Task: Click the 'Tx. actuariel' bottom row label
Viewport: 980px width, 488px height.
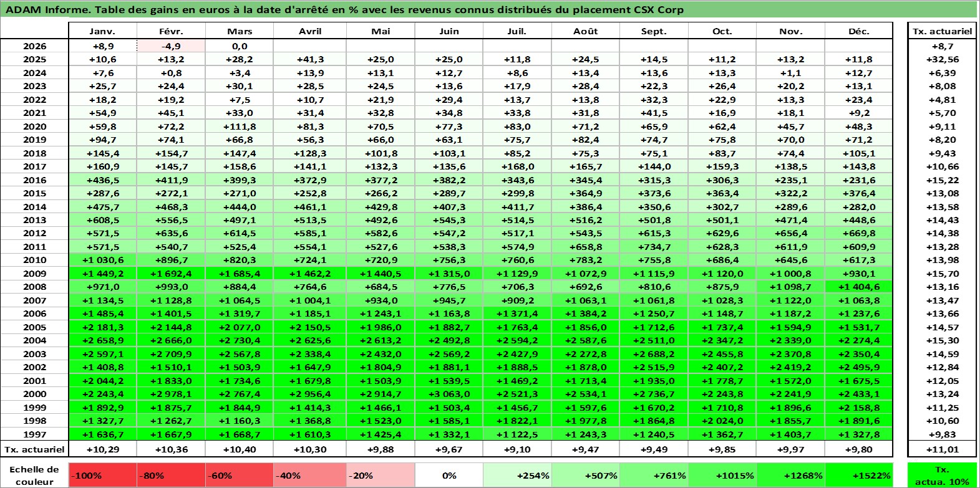Action: coord(34,449)
